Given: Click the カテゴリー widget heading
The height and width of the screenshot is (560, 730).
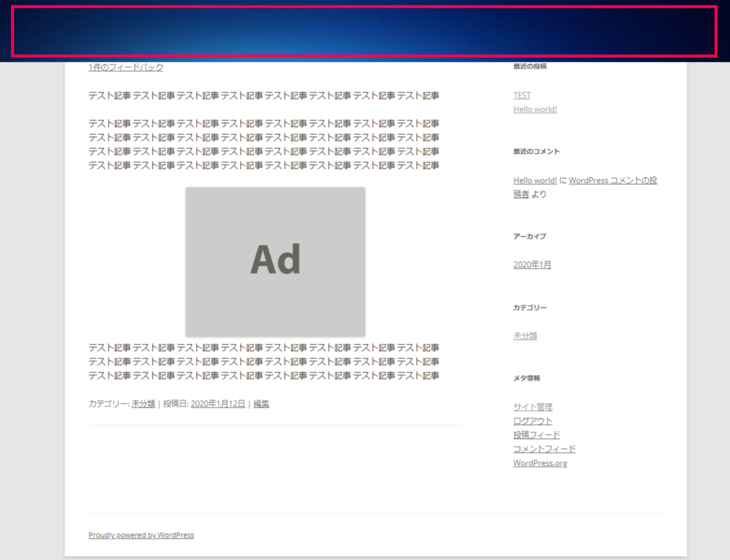Looking at the screenshot, I should click(x=530, y=307).
